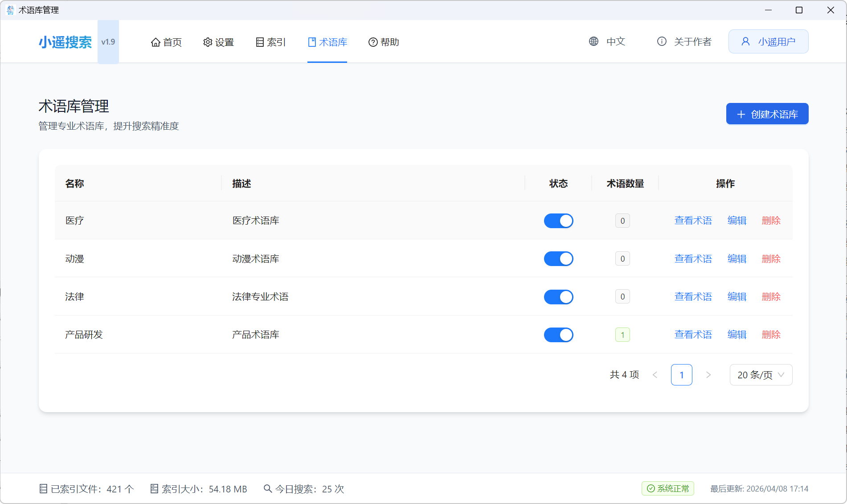Screen dimensions: 847x504
Task: Go to previous page with left chevron
Action: (655, 375)
